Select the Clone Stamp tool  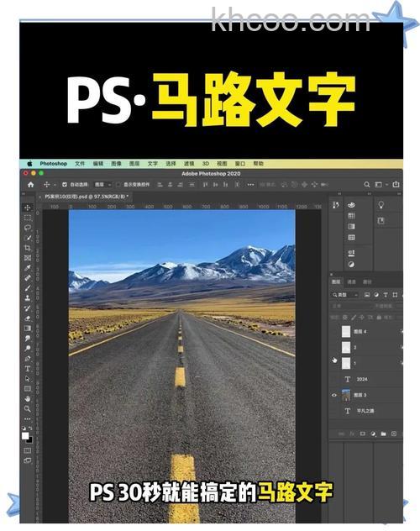coord(28,298)
